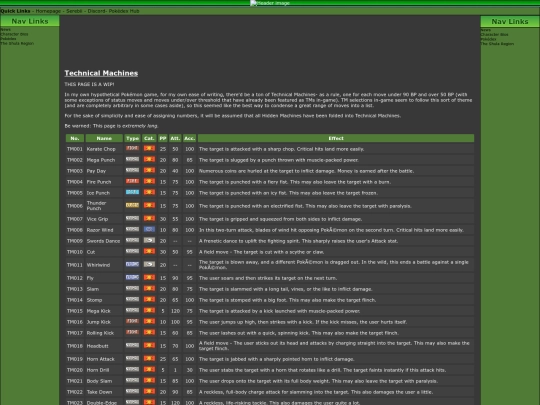Select the Headbutt name cell
The width and height of the screenshot is (540, 405).
(104, 346)
